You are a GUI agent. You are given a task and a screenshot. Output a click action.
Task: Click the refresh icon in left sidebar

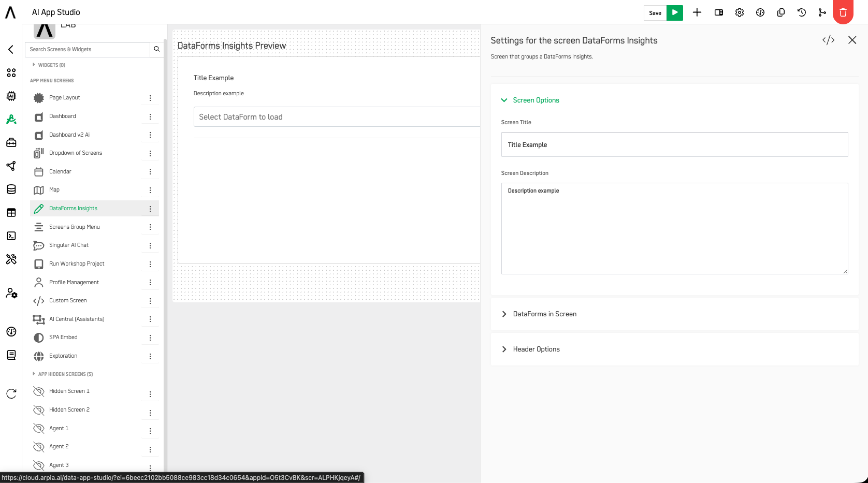tap(11, 393)
